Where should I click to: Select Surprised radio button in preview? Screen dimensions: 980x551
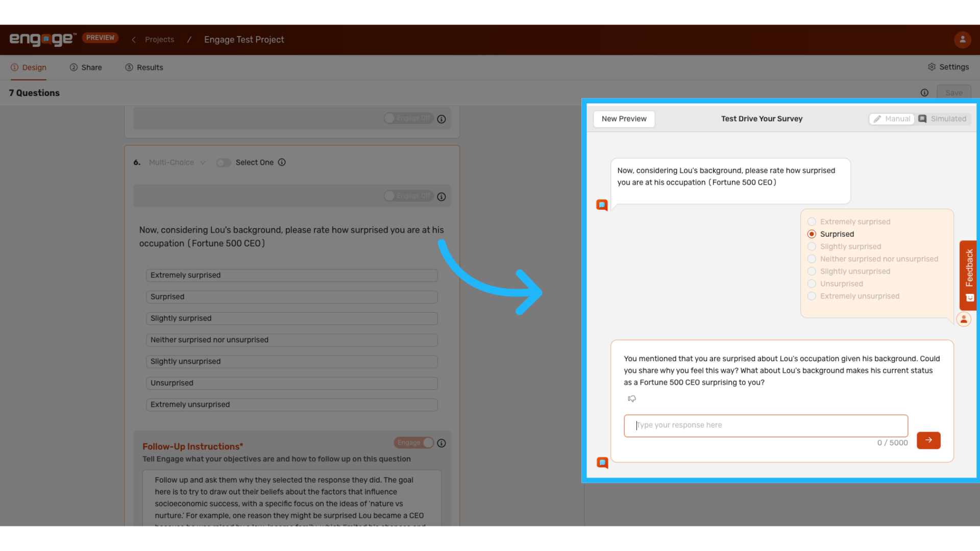tap(812, 234)
